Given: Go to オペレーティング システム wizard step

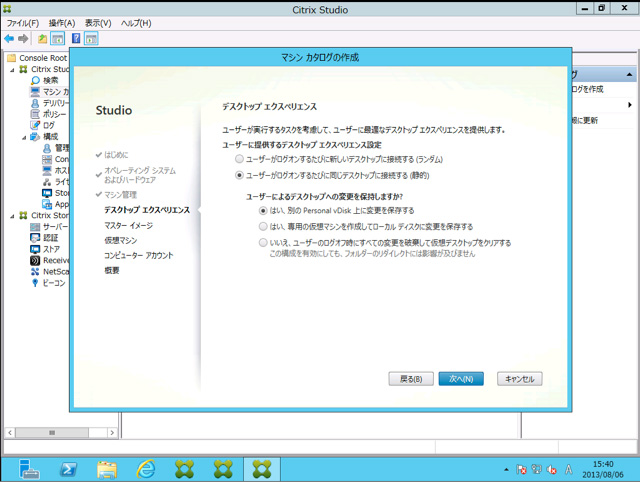Looking at the screenshot, I should [x=140, y=175].
